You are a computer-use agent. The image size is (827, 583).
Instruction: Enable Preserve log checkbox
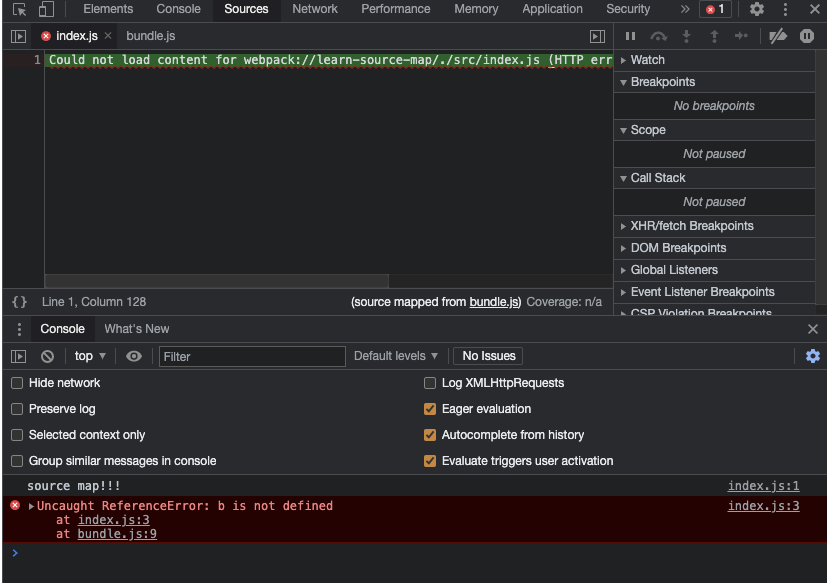coord(17,409)
